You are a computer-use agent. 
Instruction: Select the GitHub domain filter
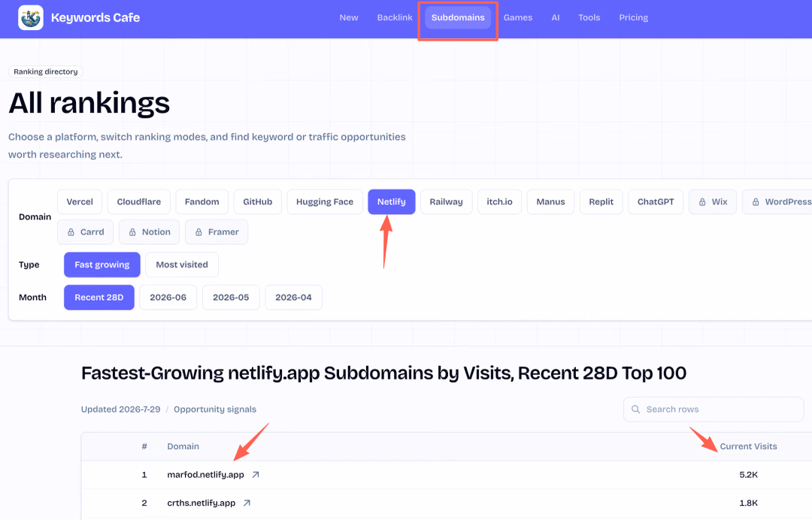257,202
